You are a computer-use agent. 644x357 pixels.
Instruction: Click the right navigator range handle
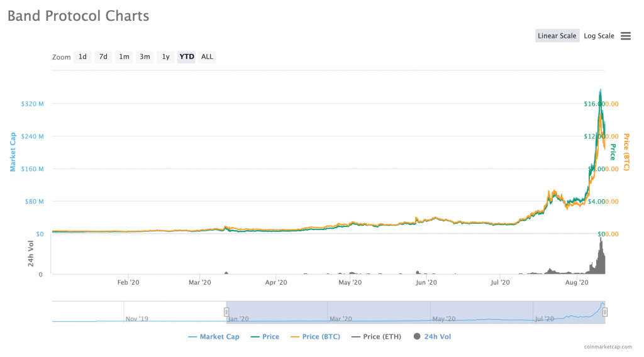tap(605, 312)
